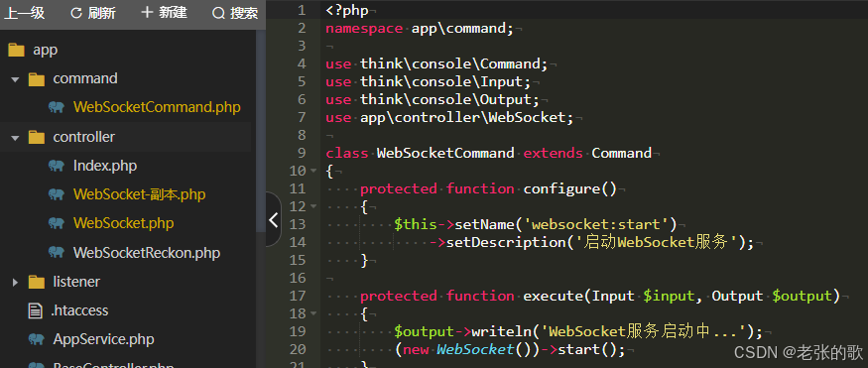The height and width of the screenshot is (368, 868).
Task: Collapse the controller folder tree arrow
Action: (x=15, y=137)
